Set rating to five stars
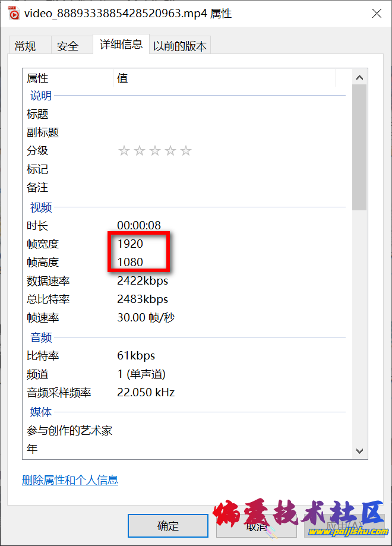This screenshot has width=392, height=546. point(186,151)
